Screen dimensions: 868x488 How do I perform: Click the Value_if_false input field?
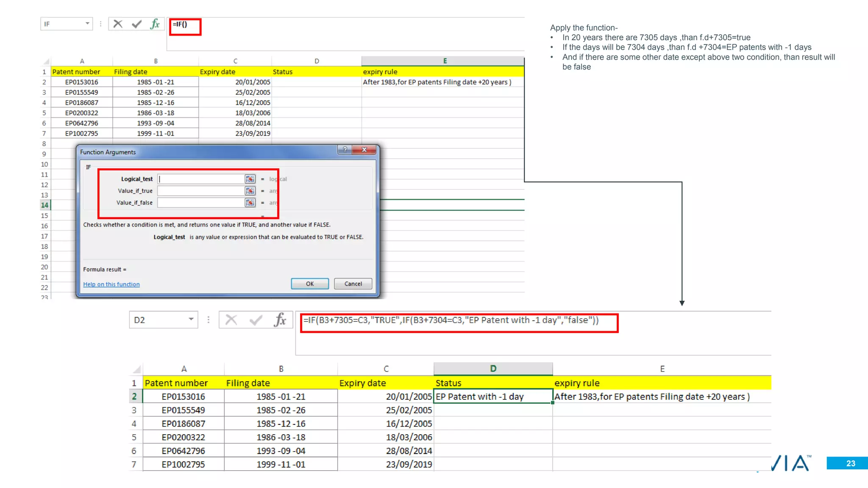click(x=201, y=203)
